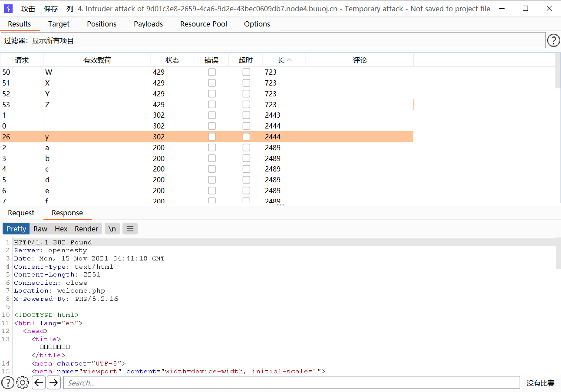Toggle sort arrow on the 长 column
The width and height of the screenshot is (561, 392).
pyautogui.click(x=290, y=60)
